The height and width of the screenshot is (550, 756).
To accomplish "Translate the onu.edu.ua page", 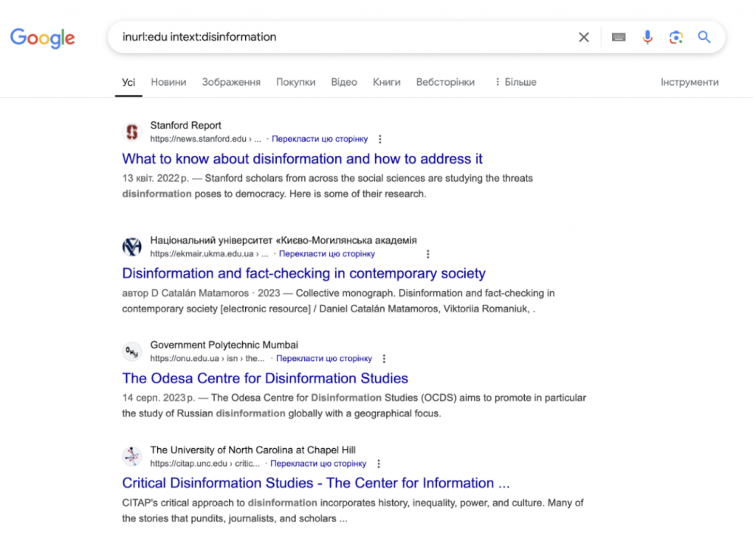I will (324, 358).
